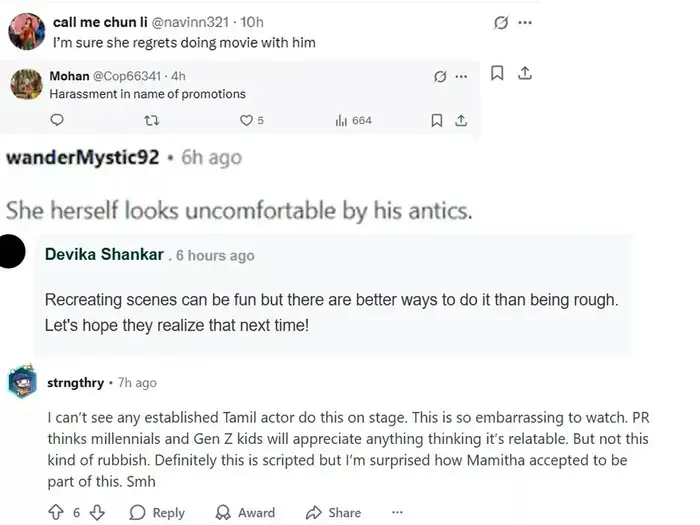Open the strngthry user profile link

(75, 382)
